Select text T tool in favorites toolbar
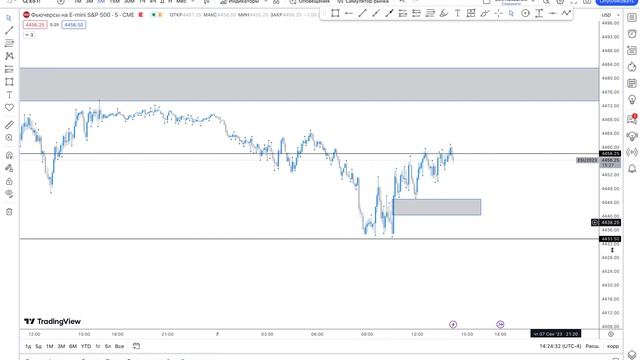 click(457, 13)
